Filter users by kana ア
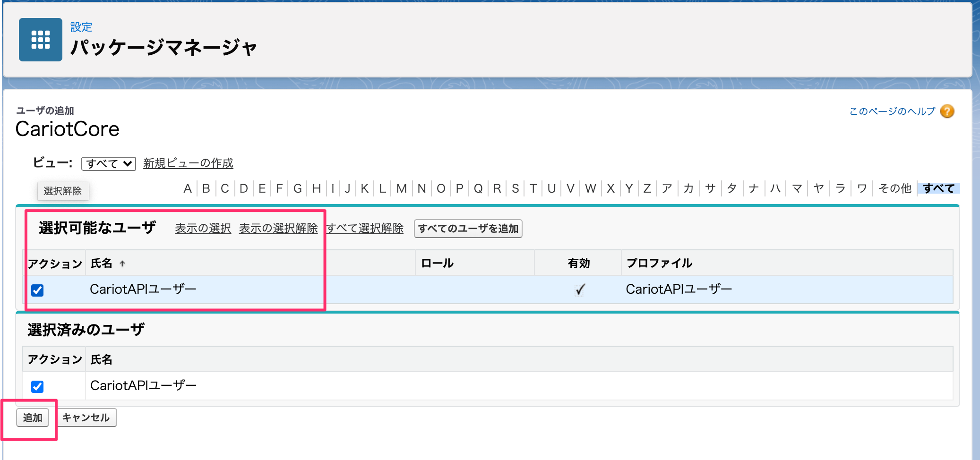 click(x=667, y=188)
